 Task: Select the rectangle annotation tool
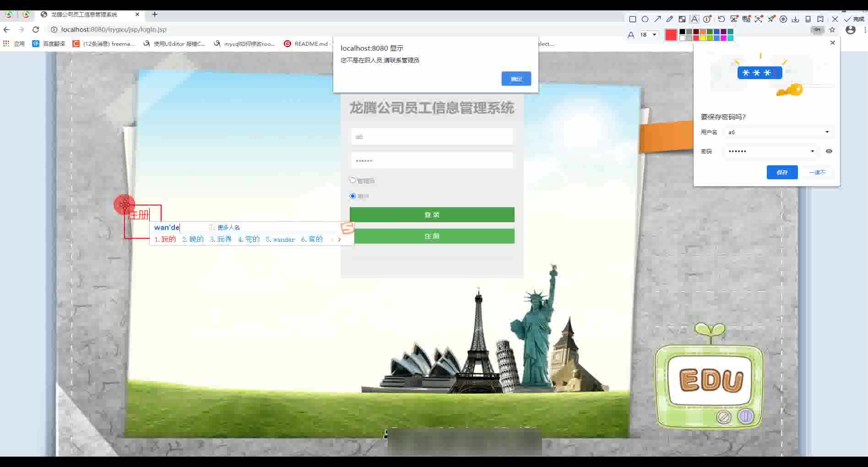(x=632, y=19)
